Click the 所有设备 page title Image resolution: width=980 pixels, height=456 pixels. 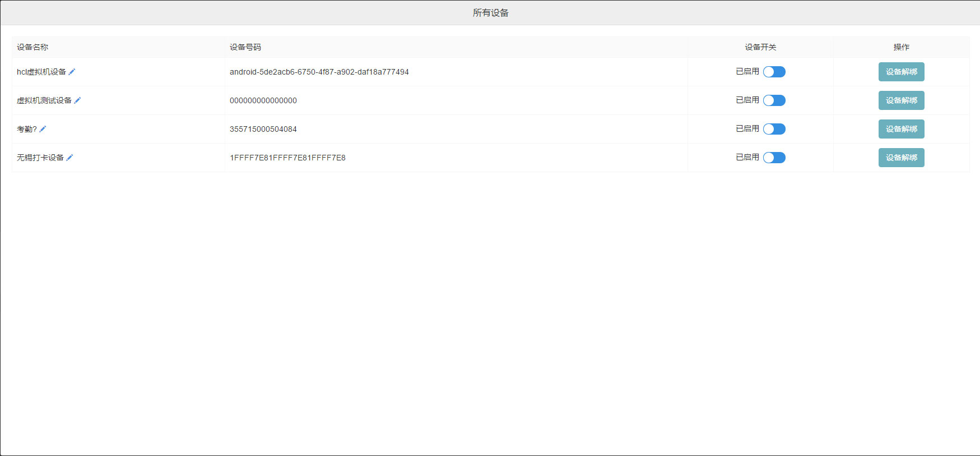click(490, 13)
